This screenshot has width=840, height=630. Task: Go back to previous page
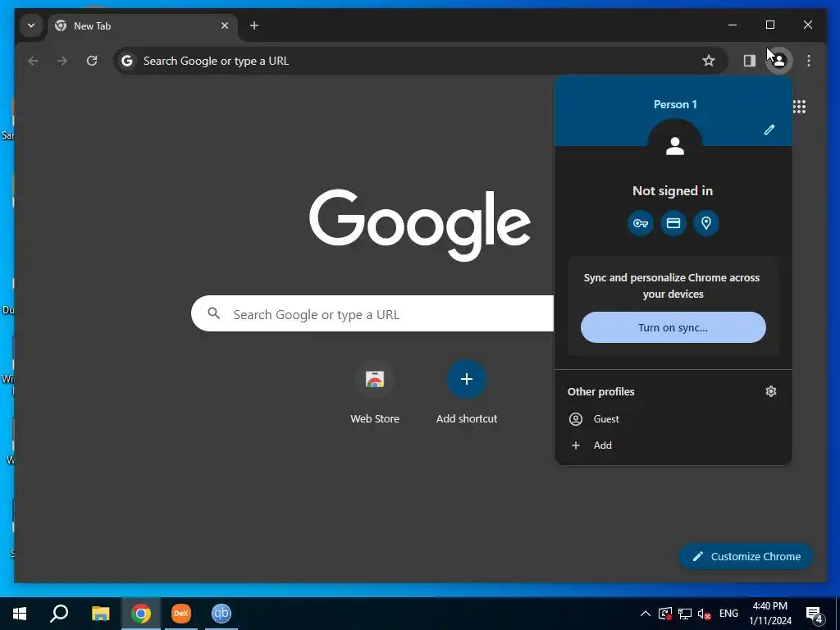point(33,61)
